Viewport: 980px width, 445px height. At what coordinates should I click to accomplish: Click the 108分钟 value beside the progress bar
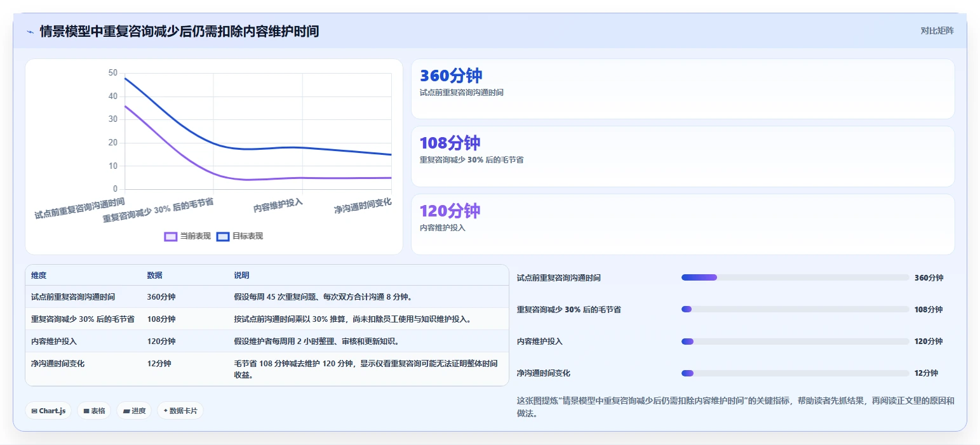coord(929,310)
